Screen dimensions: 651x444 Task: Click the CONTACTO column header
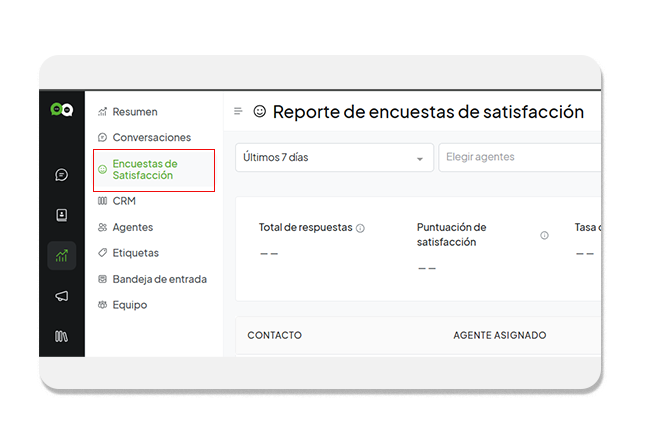point(274,335)
